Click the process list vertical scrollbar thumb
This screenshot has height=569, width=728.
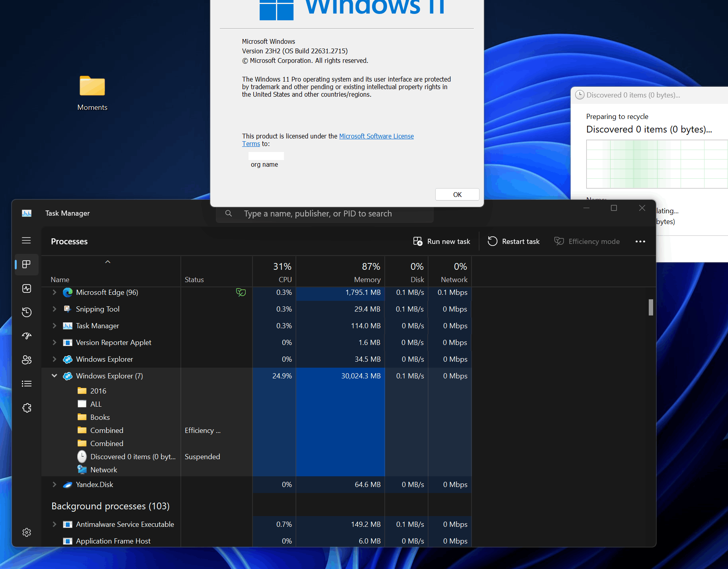[x=651, y=307]
